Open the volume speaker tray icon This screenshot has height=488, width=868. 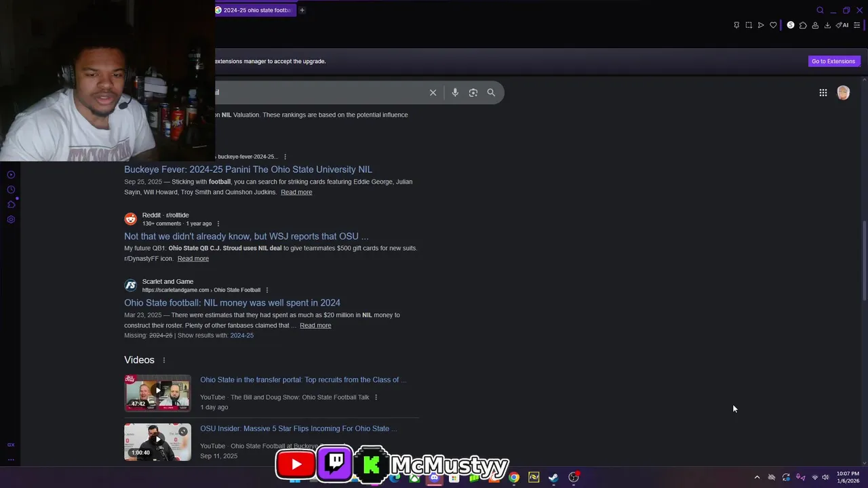(x=825, y=477)
